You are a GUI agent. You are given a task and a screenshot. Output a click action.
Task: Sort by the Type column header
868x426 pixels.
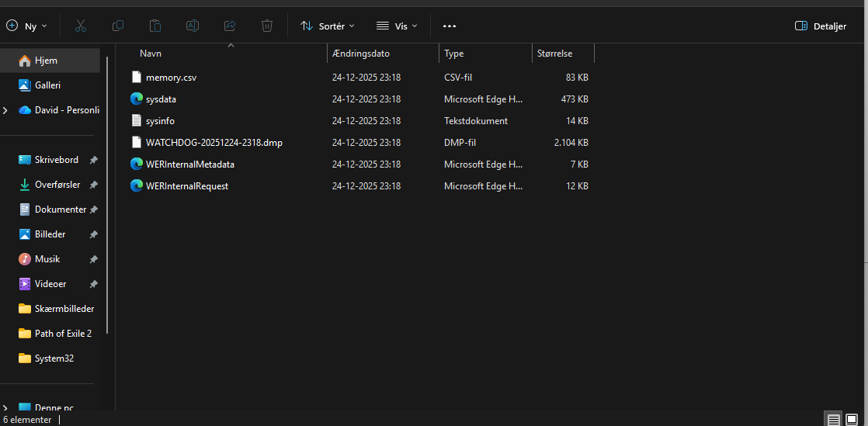[454, 54]
